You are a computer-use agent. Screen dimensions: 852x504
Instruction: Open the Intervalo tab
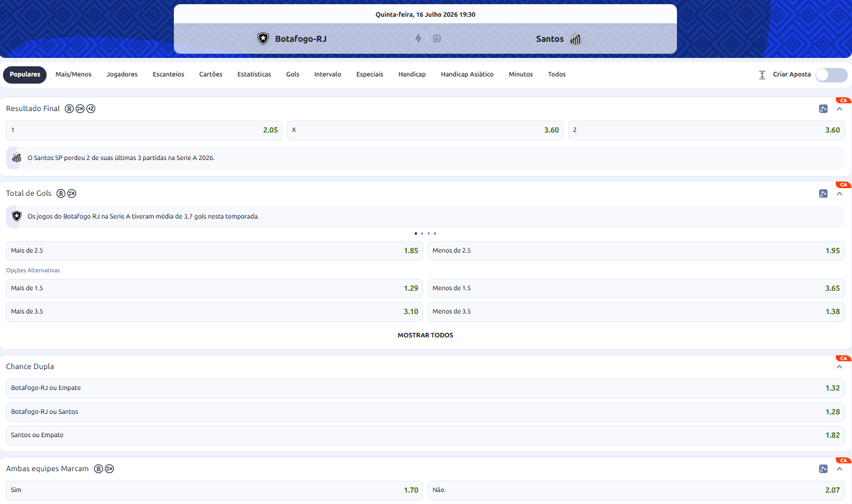click(x=327, y=75)
